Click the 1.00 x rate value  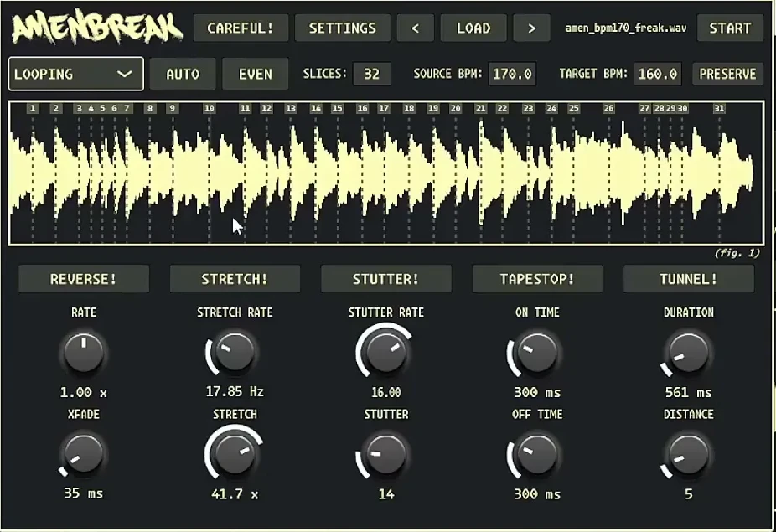click(x=84, y=392)
